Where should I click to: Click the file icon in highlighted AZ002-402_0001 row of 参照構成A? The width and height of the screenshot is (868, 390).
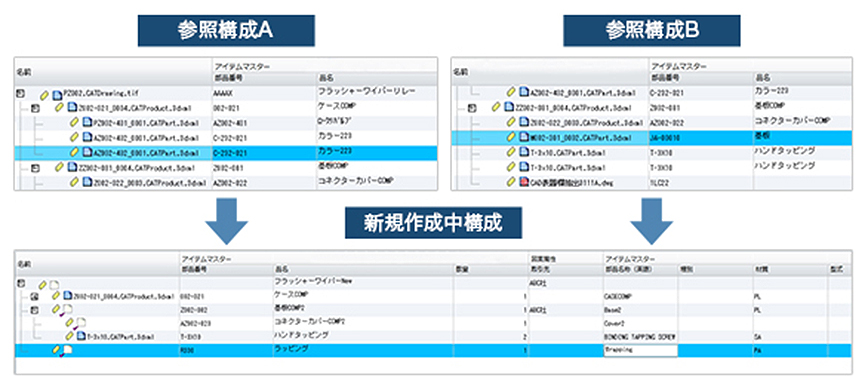pos(86,153)
